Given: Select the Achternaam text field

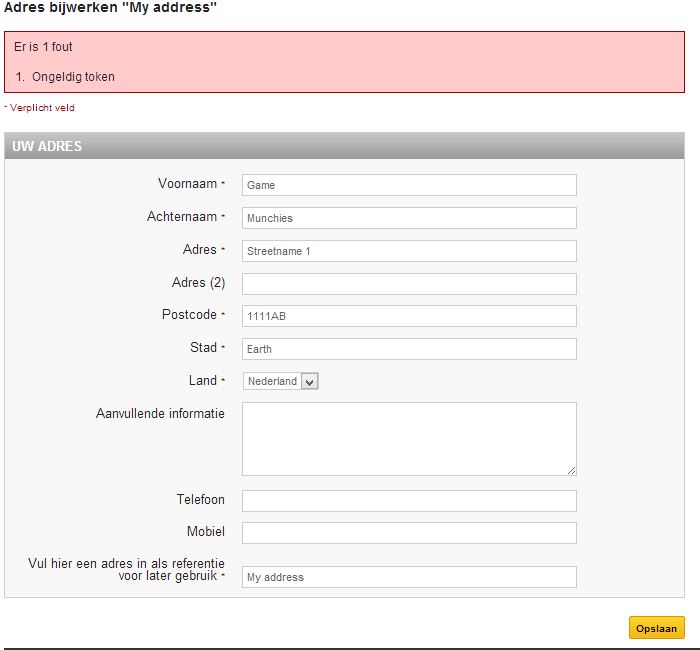Looking at the screenshot, I should (x=409, y=218).
